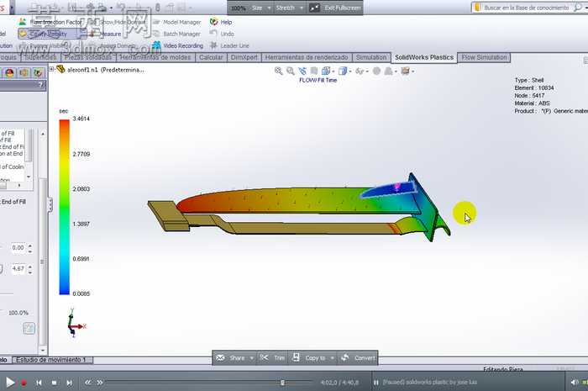Viewport: 588px width, 391px height.
Task: Select the Leader Line tool
Action: click(x=229, y=45)
